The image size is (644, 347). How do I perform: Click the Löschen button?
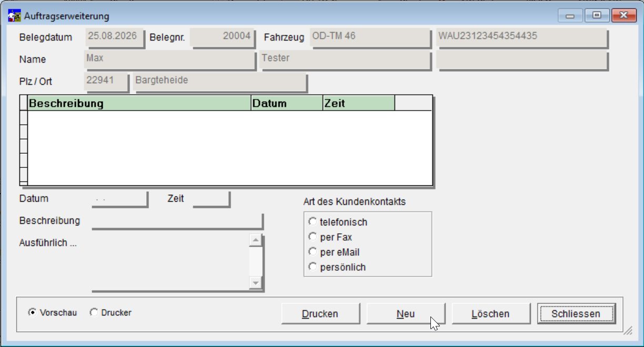491,314
